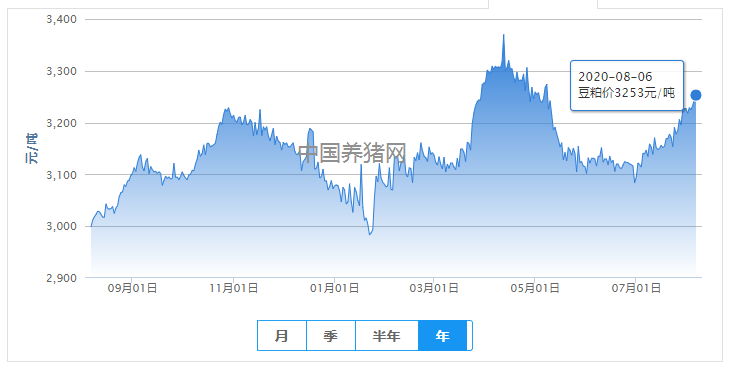
Task: Click the blue 2020-08-06 data point marker
Action: 696,95
